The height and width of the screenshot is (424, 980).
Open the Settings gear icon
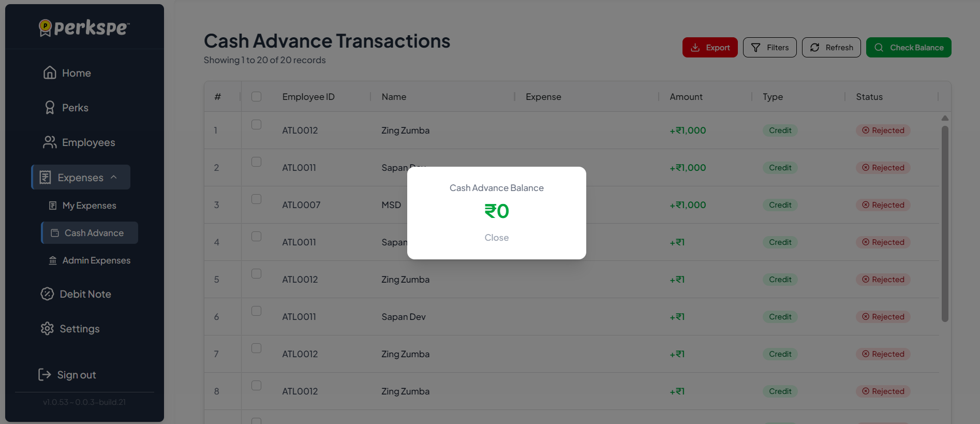(47, 328)
